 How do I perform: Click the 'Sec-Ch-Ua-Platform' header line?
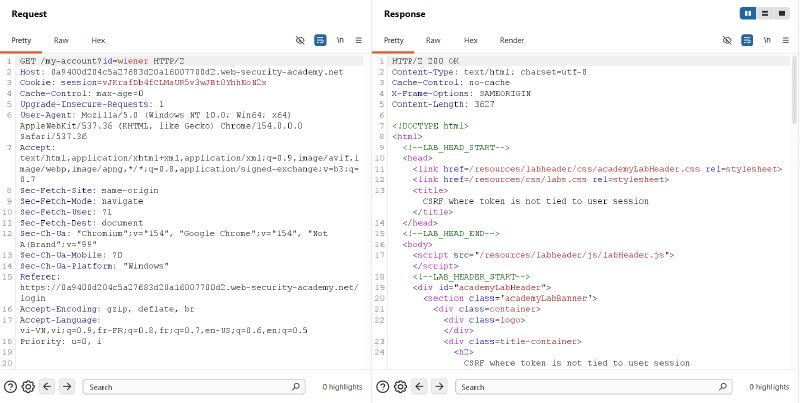point(94,266)
